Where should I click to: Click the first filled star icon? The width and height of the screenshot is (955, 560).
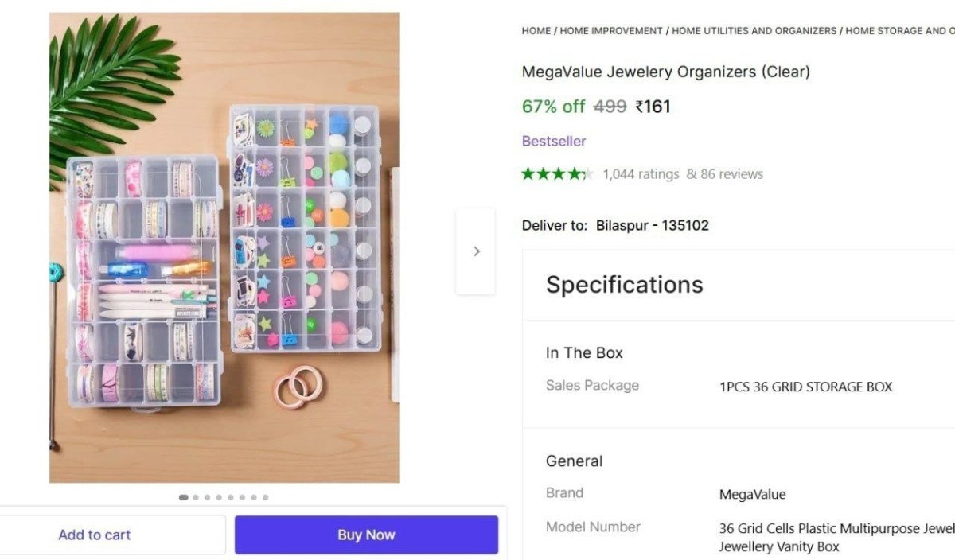(x=528, y=173)
